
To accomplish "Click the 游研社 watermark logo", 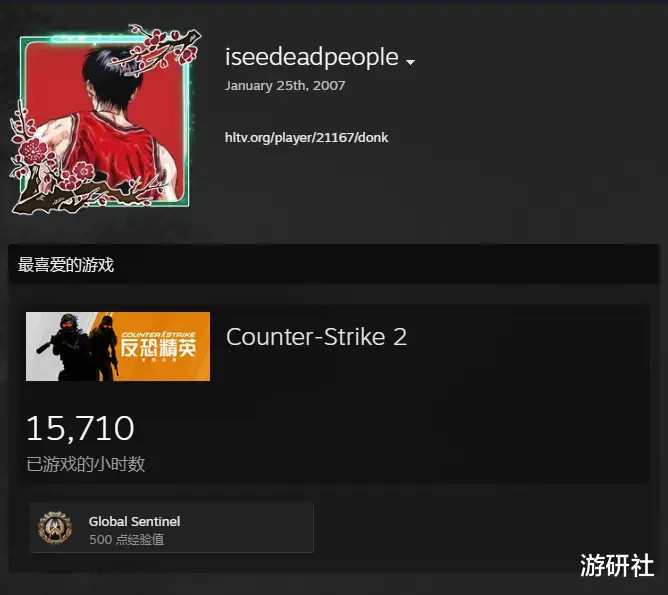I will (617, 566).
